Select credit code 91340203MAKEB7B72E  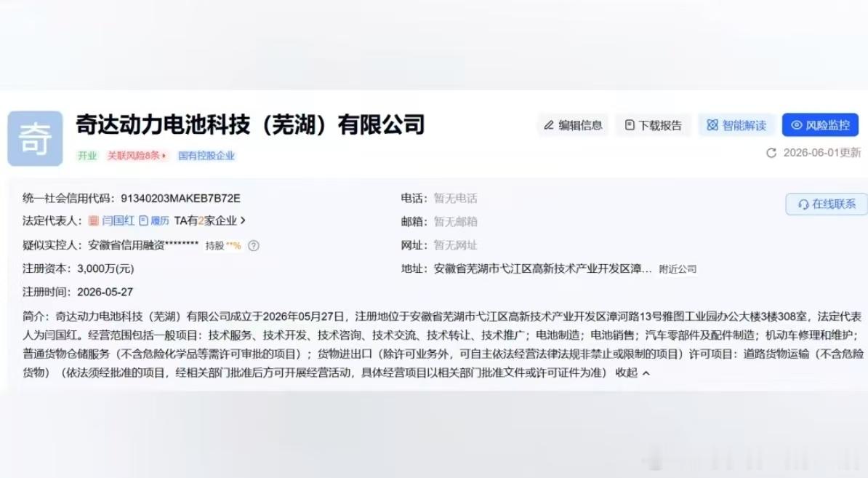coord(180,199)
